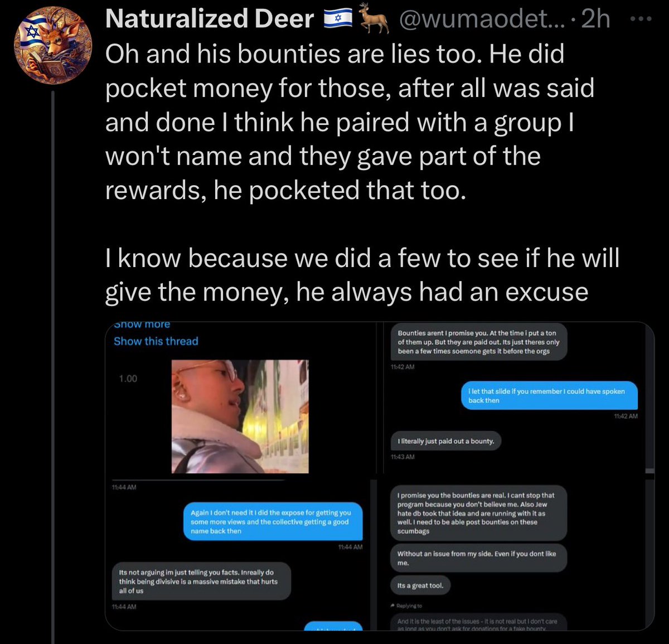Click the tweet text starting "Oh and his bounties"
Screen dimensions: 669x644
(x=350, y=122)
